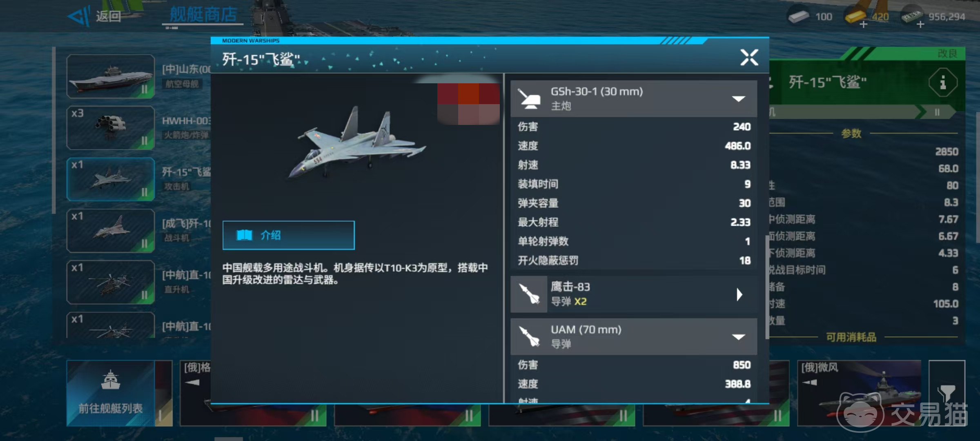The width and height of the screenshot is (980, 441).
Task: Click the GSh-30-1 main gun icon
Action: pos(529,99)
